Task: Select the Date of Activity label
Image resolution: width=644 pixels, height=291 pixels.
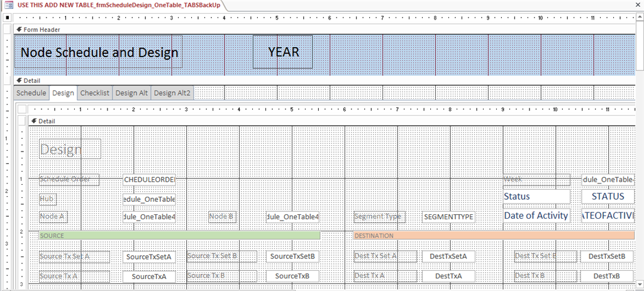Action: [x=536, y=216]
